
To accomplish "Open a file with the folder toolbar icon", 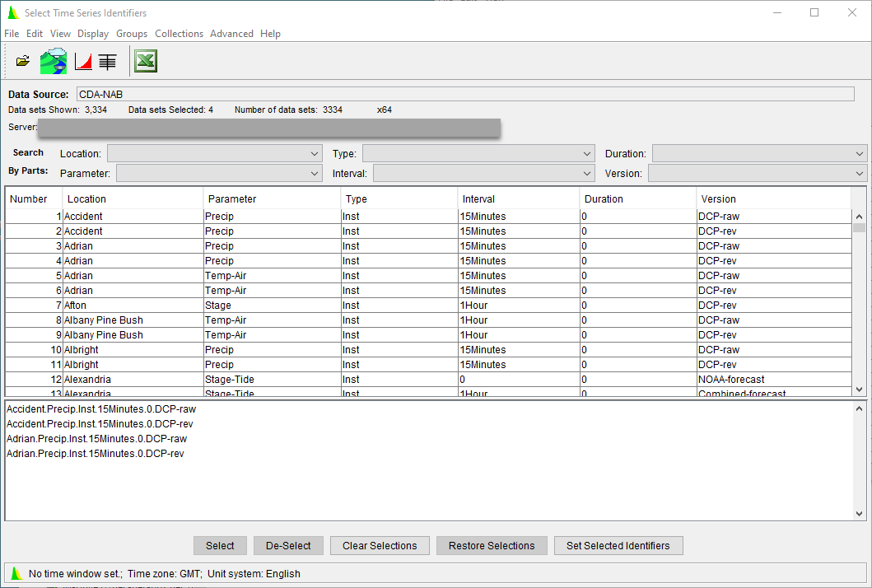I will tap(22, 60).
